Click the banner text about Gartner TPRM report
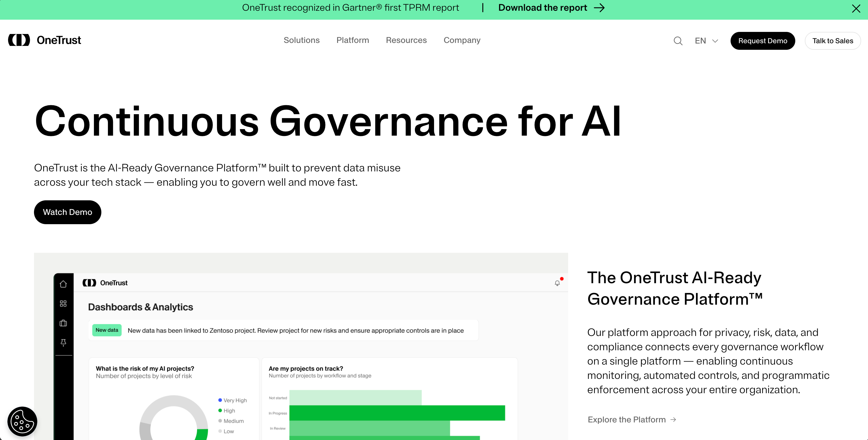Screen dimensions: 868x440 pyautogui.click(x=351, y=8)
